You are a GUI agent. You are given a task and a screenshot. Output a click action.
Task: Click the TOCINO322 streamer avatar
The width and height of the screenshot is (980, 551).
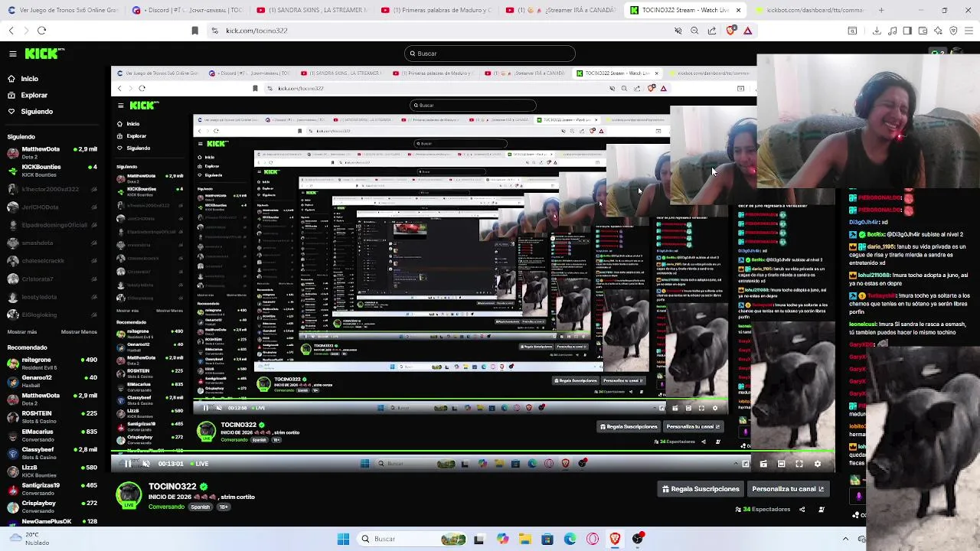tap(129, 495)
